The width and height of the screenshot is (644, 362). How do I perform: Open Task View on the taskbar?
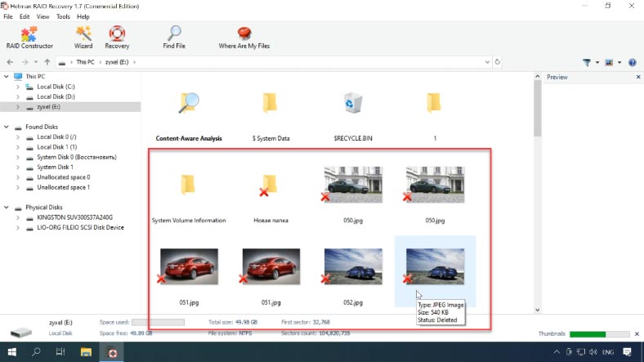60,351
